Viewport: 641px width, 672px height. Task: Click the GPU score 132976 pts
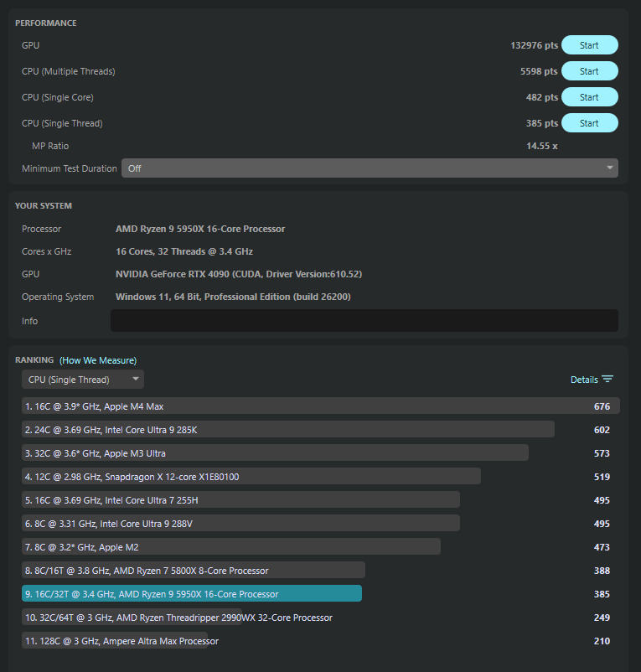(534, 45)
